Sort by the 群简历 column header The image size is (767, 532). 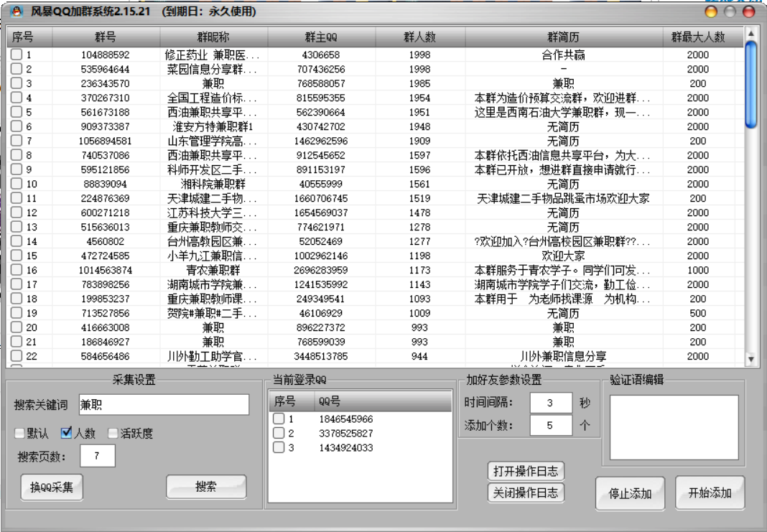coord(564,37)
